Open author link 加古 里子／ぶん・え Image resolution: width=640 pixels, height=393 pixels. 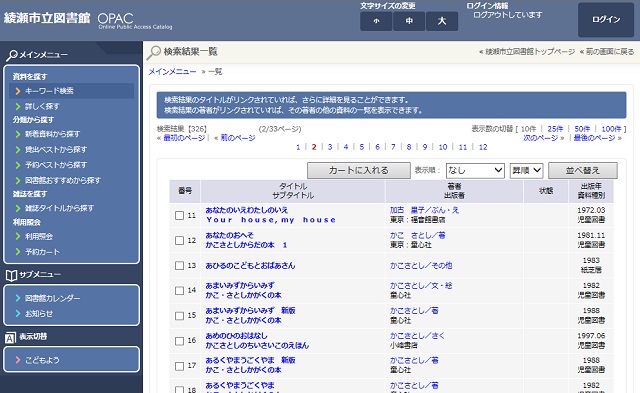click(424, 210)
